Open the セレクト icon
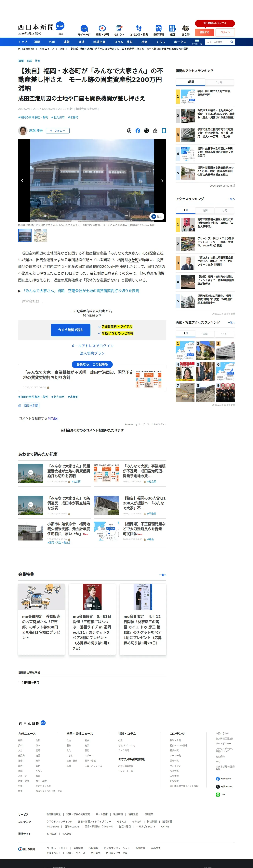253x868 pixels. coord(119,30)
